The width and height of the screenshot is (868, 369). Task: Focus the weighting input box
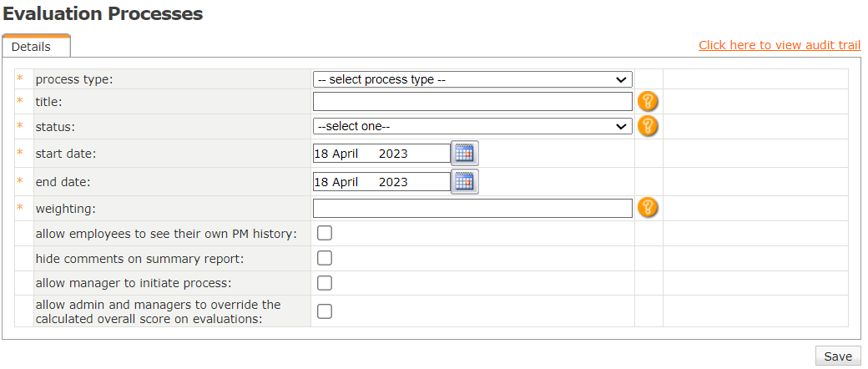click(472, 208)
